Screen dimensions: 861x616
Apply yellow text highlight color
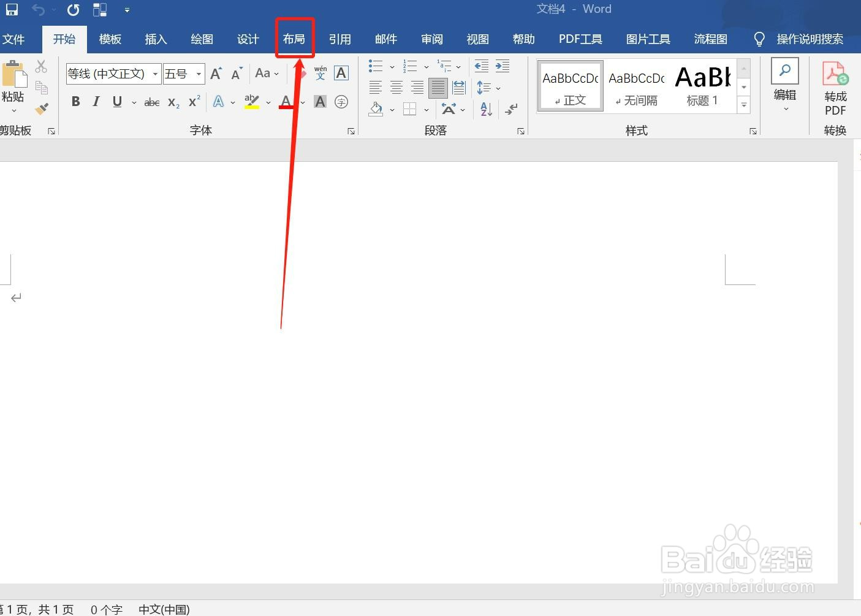252,102
